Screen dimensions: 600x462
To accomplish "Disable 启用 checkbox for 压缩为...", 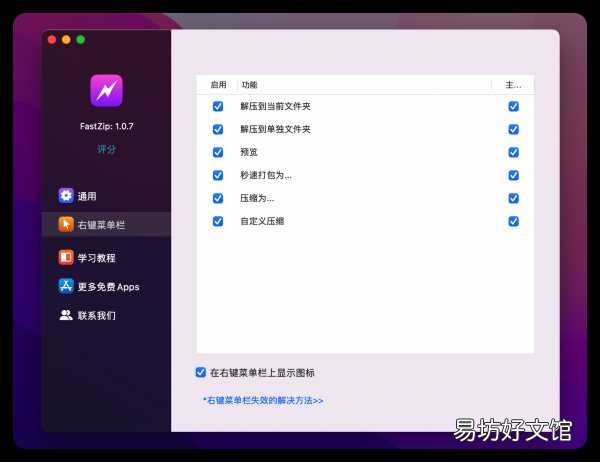I will click(x=218, y=198).
